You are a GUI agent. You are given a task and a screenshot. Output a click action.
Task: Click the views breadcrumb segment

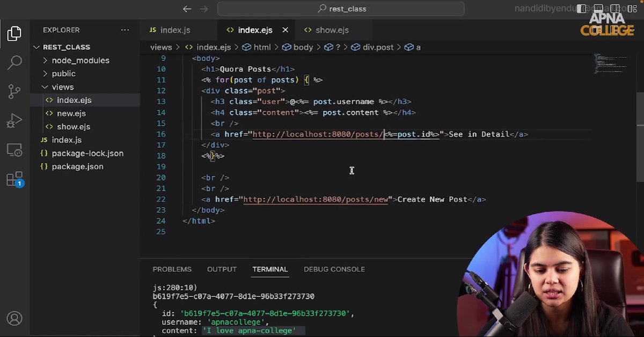pyautogui.click(x=161, y=47)
